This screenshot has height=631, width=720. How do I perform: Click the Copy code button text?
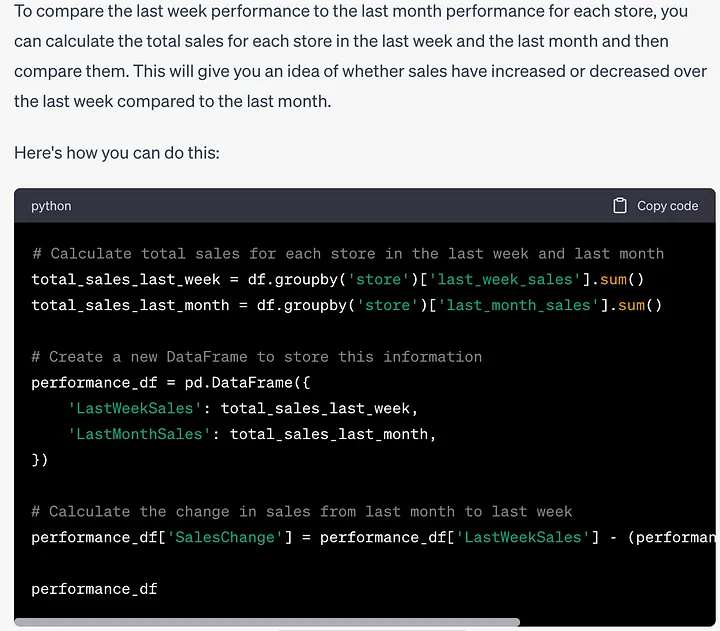(667, 206)
